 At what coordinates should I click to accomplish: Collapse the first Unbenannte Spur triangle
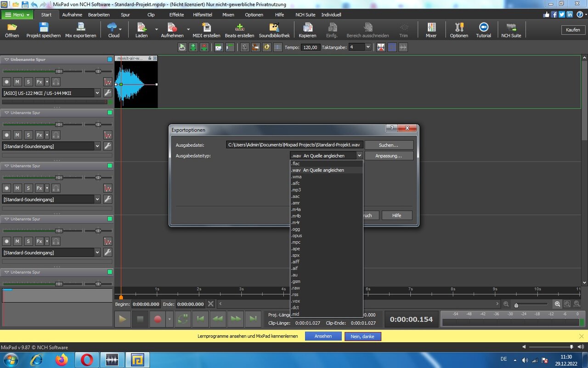tap(6, 59)
